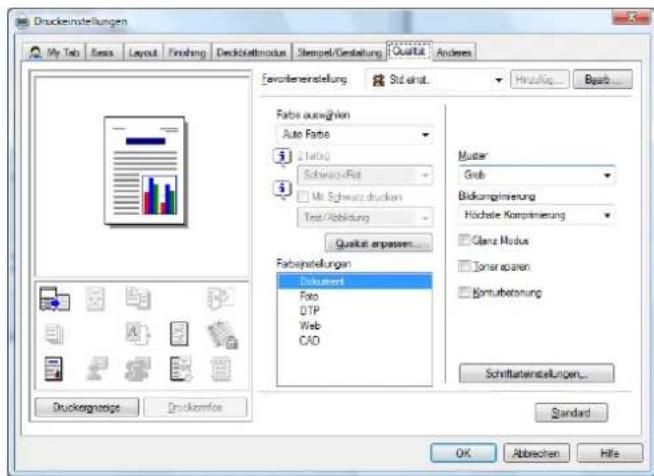The height and width of the screenshot is (476, 654).
Task: Enable the Glanz Modus checkbox
Action: pos(464,240)
